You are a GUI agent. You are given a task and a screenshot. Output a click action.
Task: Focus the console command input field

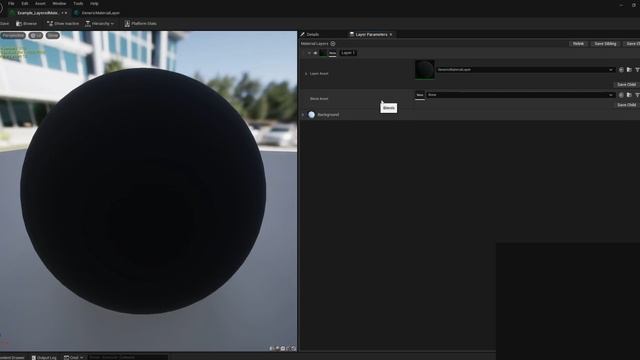click(x=127, y=357)
